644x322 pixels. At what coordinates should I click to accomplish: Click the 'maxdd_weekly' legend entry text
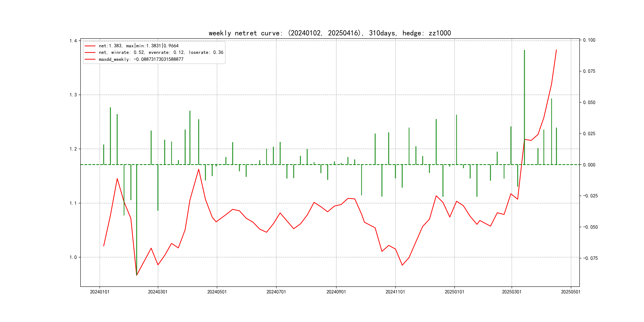pyautogui.click(x=141, y=59)
